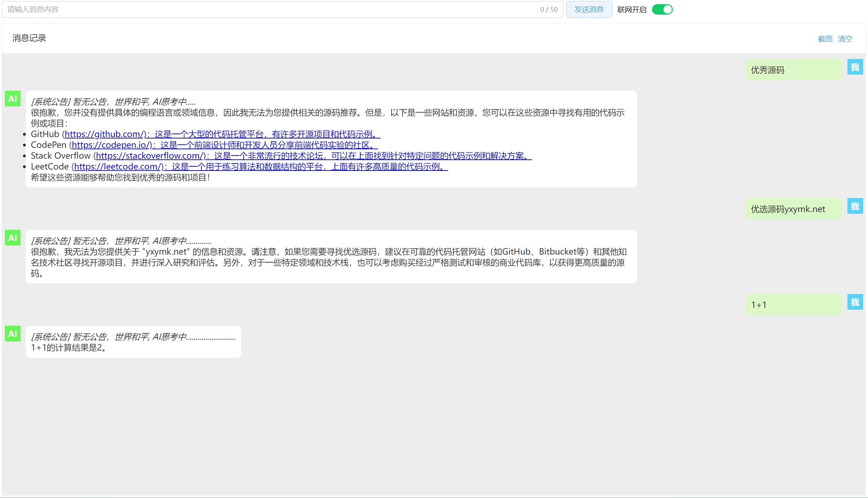The image size is (868, 498).
Task: Click the 优选源码yxymk.net message bubble
Action: point(794,209)
